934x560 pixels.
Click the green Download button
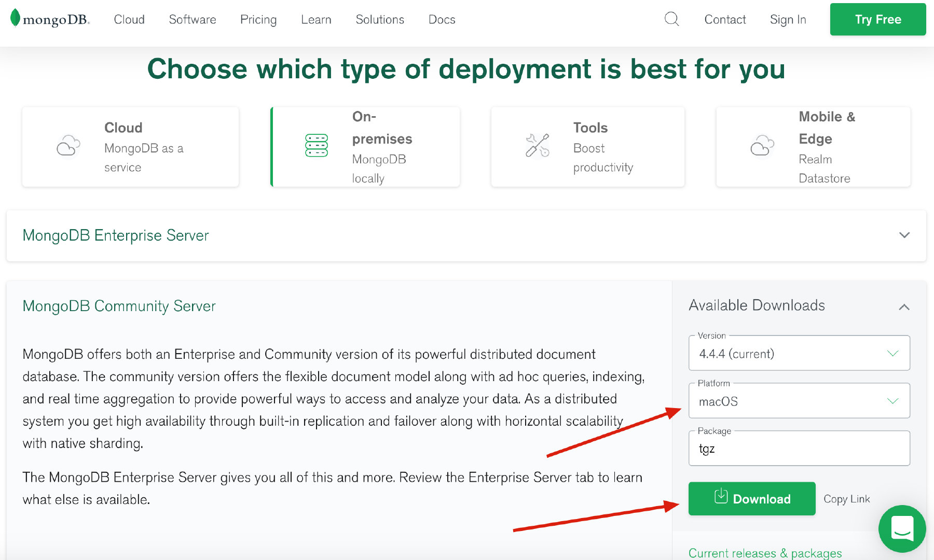pos(752,498)
